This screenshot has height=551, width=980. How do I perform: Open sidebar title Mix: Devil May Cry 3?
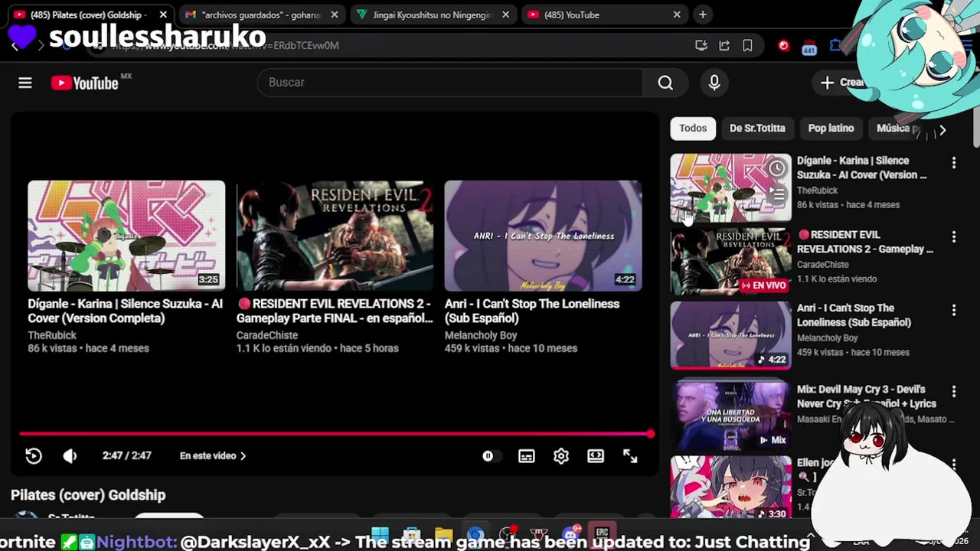(867, 396)
